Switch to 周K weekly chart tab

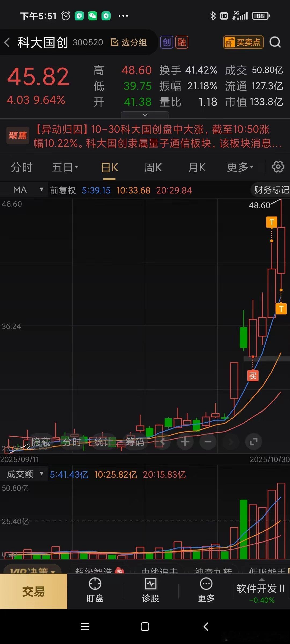pos(153,167)
